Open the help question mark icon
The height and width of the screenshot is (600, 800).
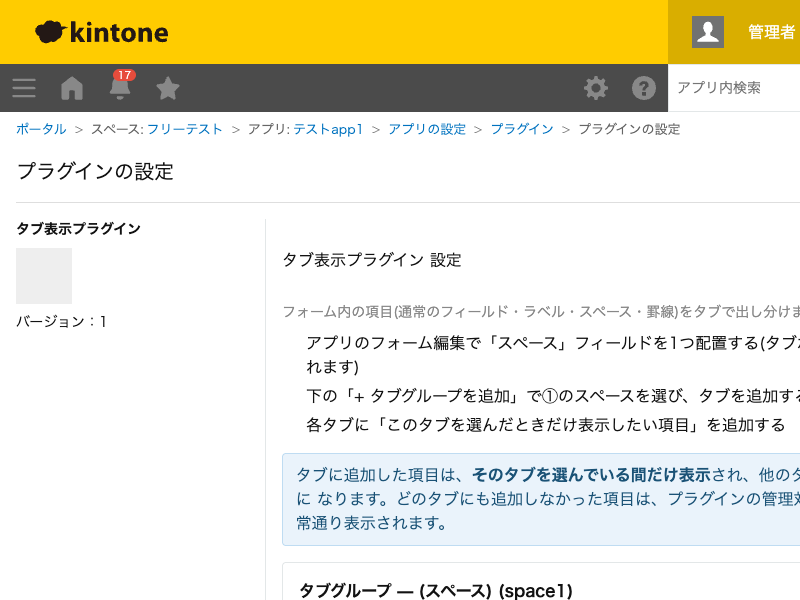(x=643, y=88)
